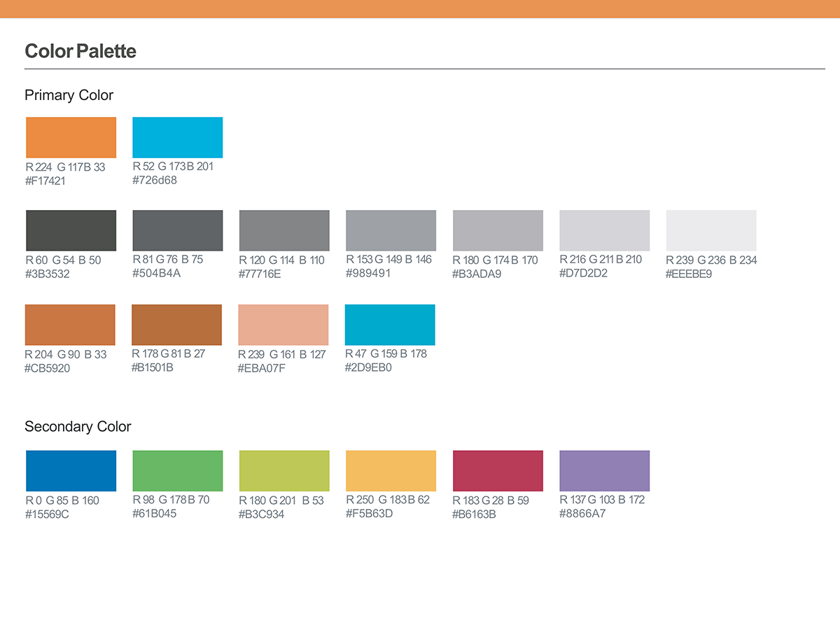This screenshot has height=630, width=840.
Task: Click the primary orange swatch #F17421
Action: coord(71,137)
